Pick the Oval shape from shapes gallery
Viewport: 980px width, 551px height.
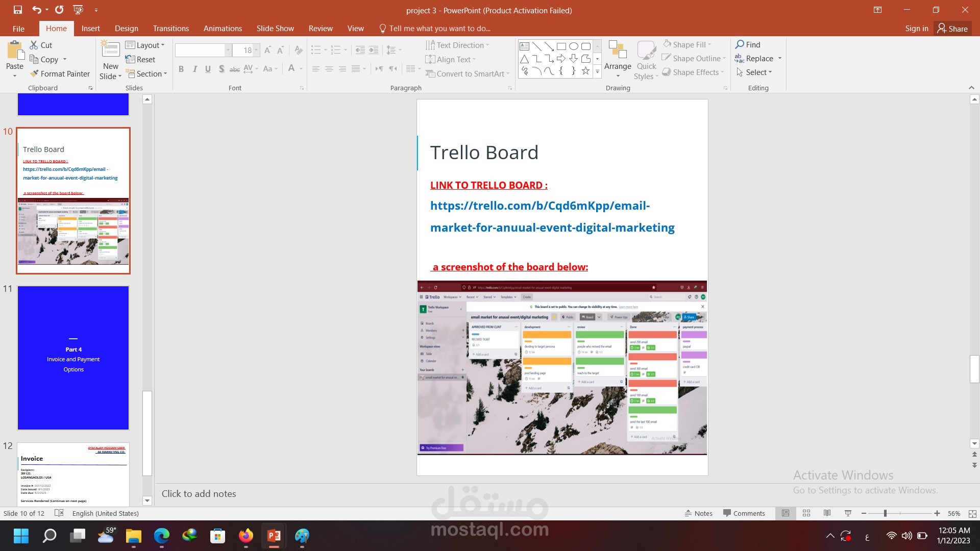point(574,46)
